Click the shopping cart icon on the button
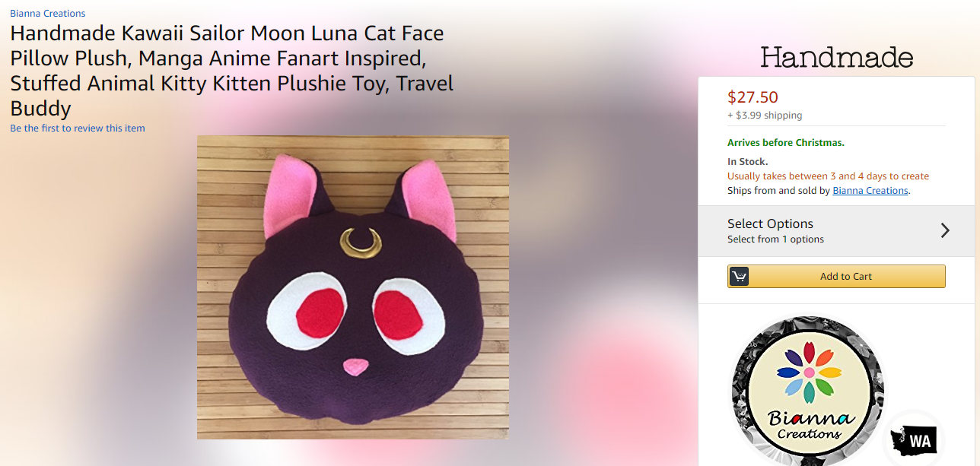The height and width of the screenshot is (466, 980). [x=739, y=276]
